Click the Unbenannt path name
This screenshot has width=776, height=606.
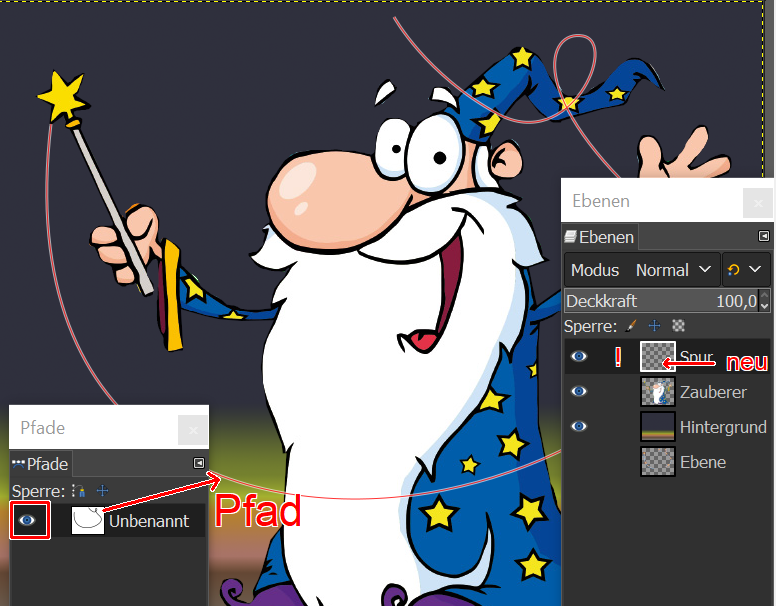pos(149,521)
